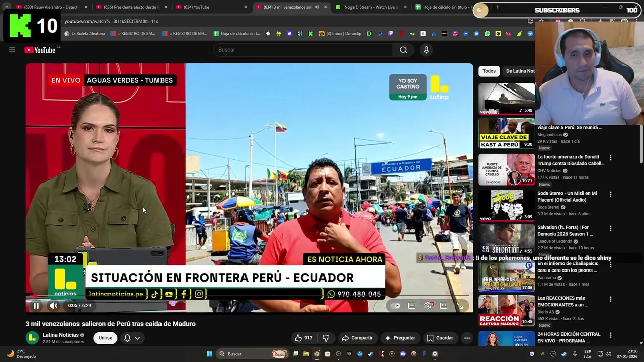Click the Unirse join button
This screenshot has width=644, height=362.
pyautogui.click(x=105, y=338)
